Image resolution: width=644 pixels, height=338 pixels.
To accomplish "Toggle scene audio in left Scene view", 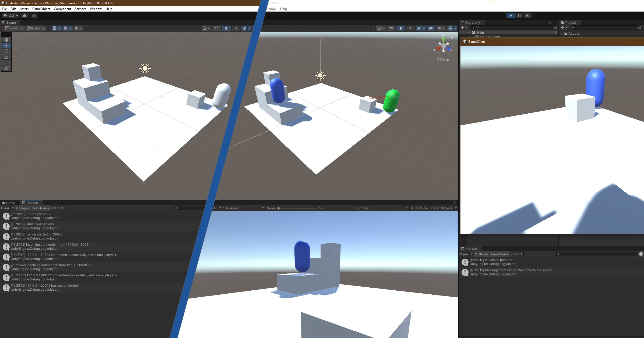I will (x=236, y=28).
